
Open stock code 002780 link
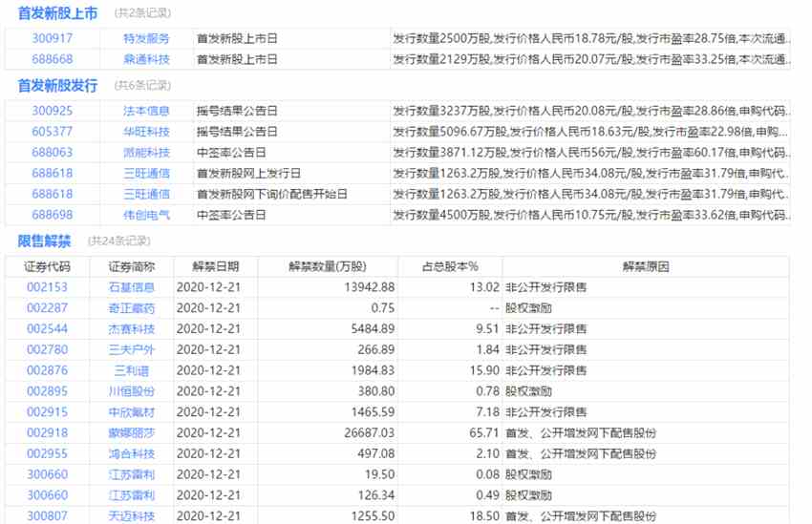47,349
